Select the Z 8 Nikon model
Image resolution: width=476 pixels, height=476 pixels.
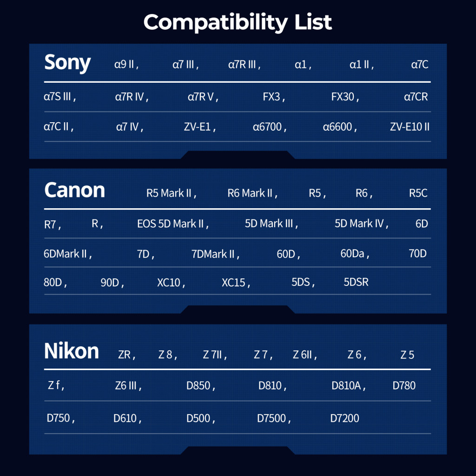coord(165,356)
